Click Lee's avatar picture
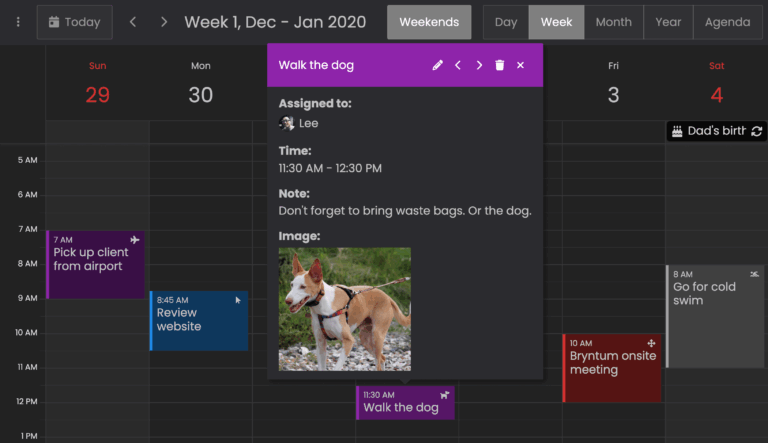768x443 pixels. point(287,123)
